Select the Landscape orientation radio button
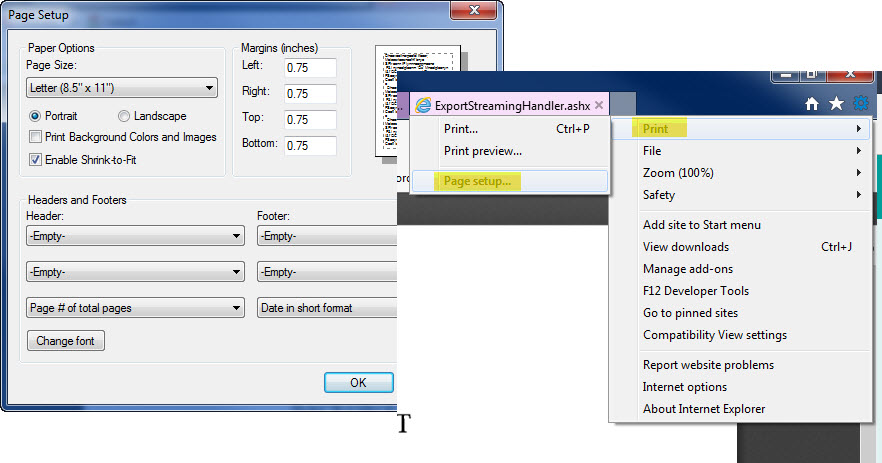Image resolution: width=882 pixels, height=463 pixels. pyautogui.click(x=124, y=116)
